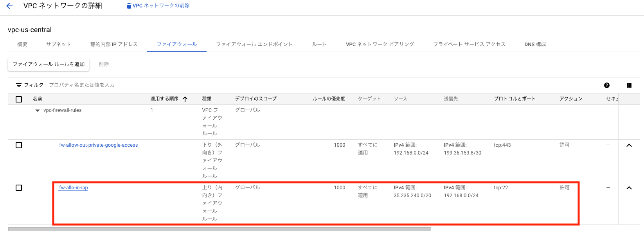Open the column display options icon
Screen dimensions: 644x239
(629, 85)
